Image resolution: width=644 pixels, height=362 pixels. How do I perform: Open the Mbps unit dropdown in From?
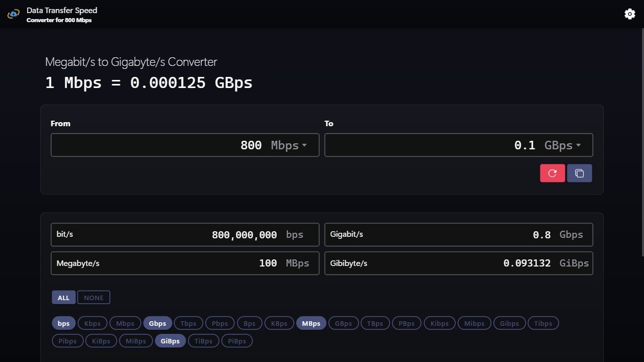(289, 145)
